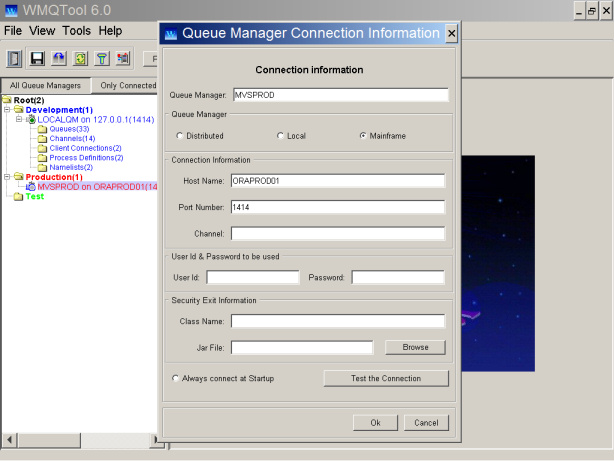614x461 pixels.
Task: Click the Channels(14) folder icon
Action: coord(42,139)
